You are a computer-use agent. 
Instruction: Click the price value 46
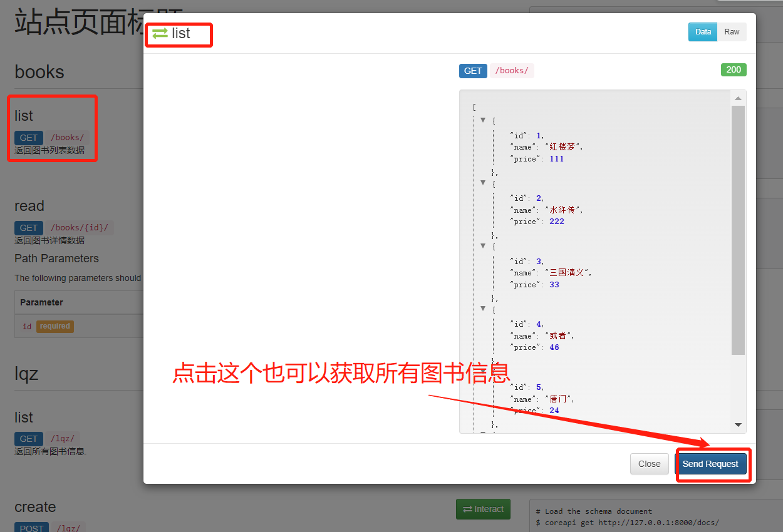pyautogui.click(x=554, y=347)
